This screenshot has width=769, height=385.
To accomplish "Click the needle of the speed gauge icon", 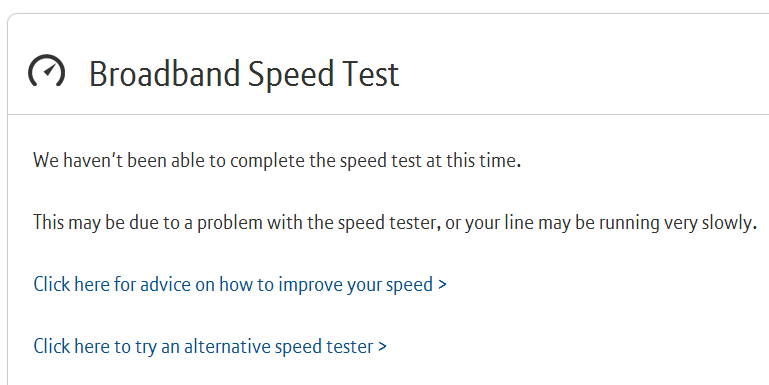I will pyautogui.click(x=49, y=71).
